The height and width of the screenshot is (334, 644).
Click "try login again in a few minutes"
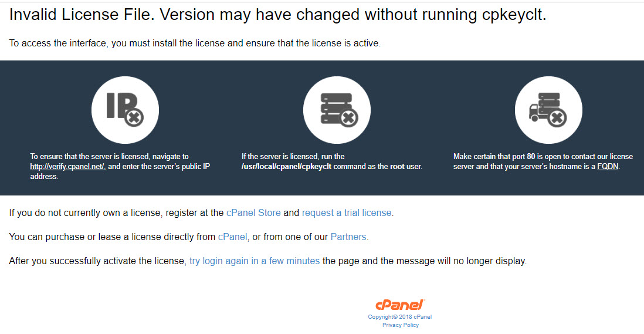tap(255, 261)
